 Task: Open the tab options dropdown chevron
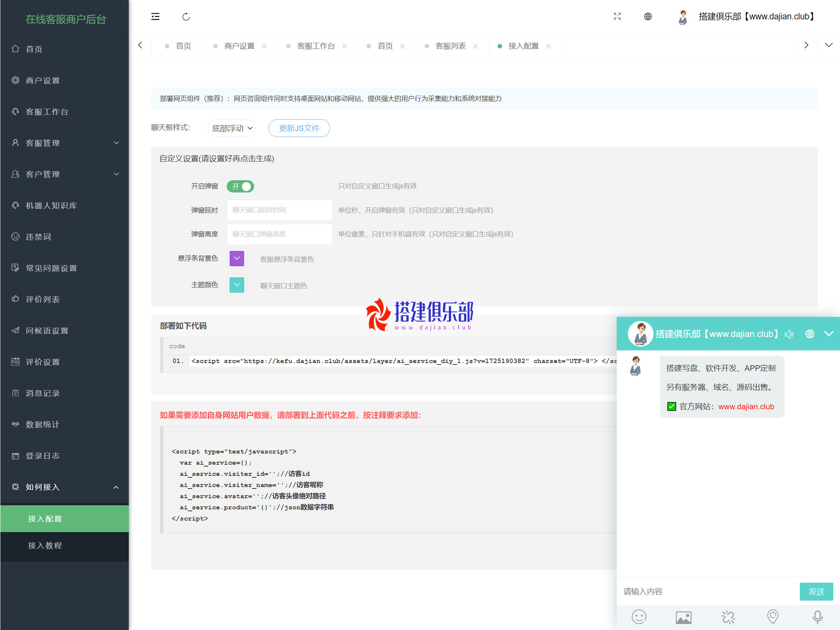[828, 45]
